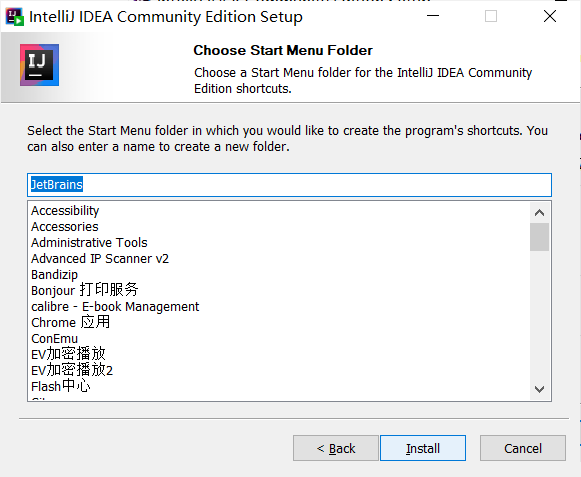Image resolution: width=581 pixels, height=477 pixels.
Task: Click the JetBrains folder name field
Action: (289, 185)
